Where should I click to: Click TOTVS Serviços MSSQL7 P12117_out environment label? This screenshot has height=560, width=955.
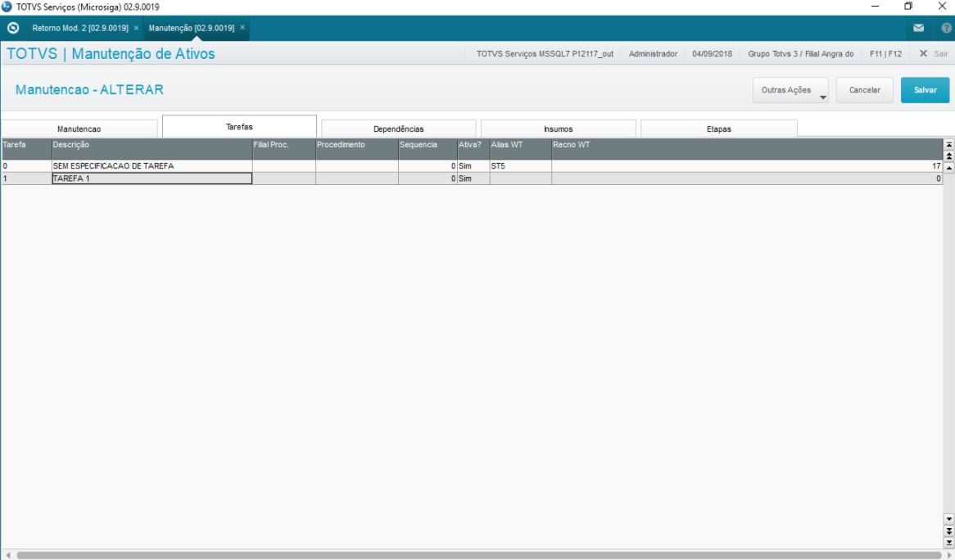coord(545,53)
